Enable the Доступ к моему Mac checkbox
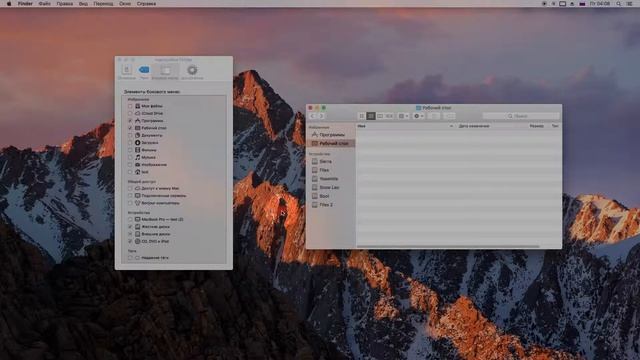Image resolution: width=640 pixels, height=360 pixels. [x=130, y=189]
